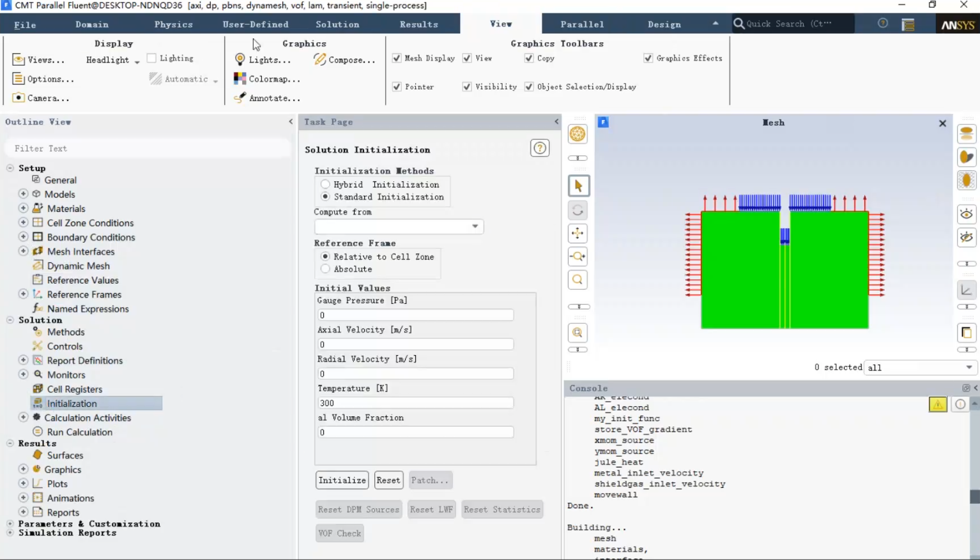
Task: Click the Reset button
Action: point(388,480)
